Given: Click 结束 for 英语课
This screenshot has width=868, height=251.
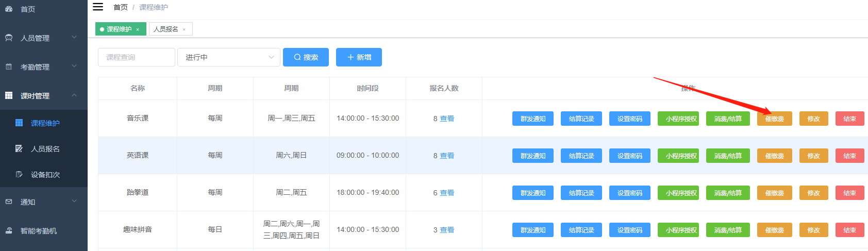Looking at the screenshot, I should pyautogui.click(x=850, y=156).
